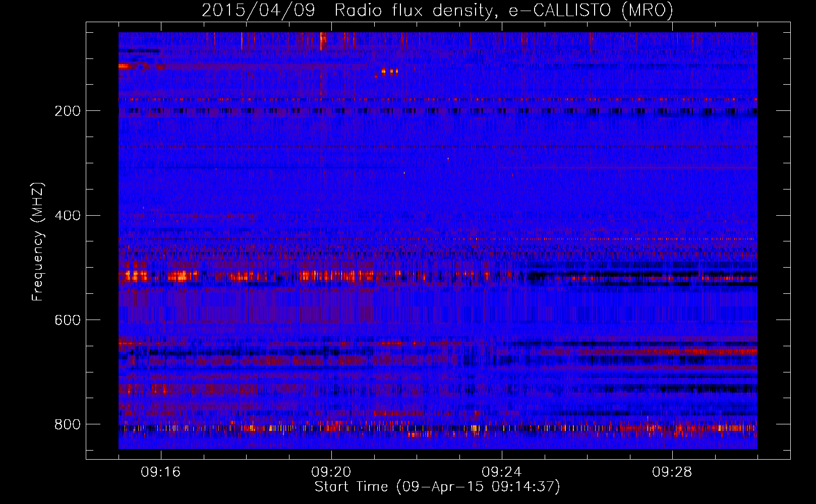The width and height of the screenshot is (816, 504).
Task: Click the 09:24 time tick label
Action: [502, 472]
